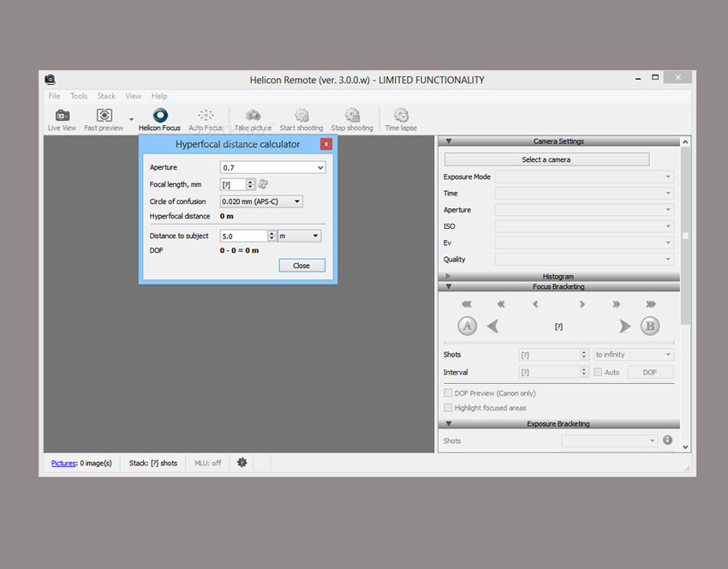Click the focus point A button
Viewport: 728px width, 569px height.
[467, 326]
